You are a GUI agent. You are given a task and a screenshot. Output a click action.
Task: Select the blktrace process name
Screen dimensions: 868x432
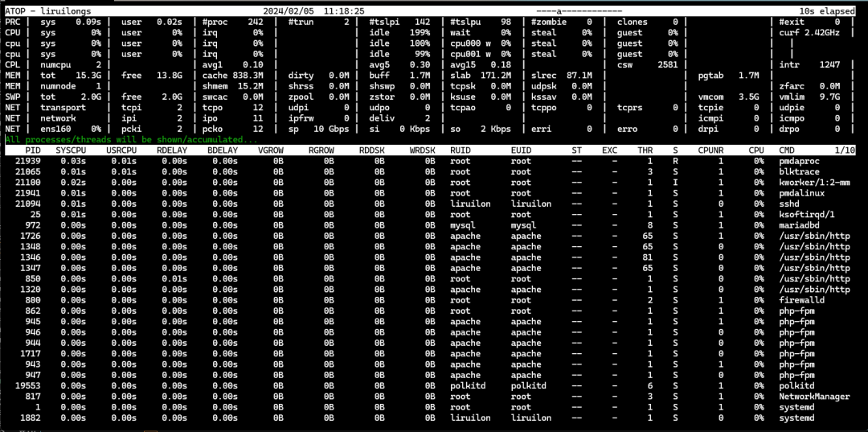coord(799,171)
